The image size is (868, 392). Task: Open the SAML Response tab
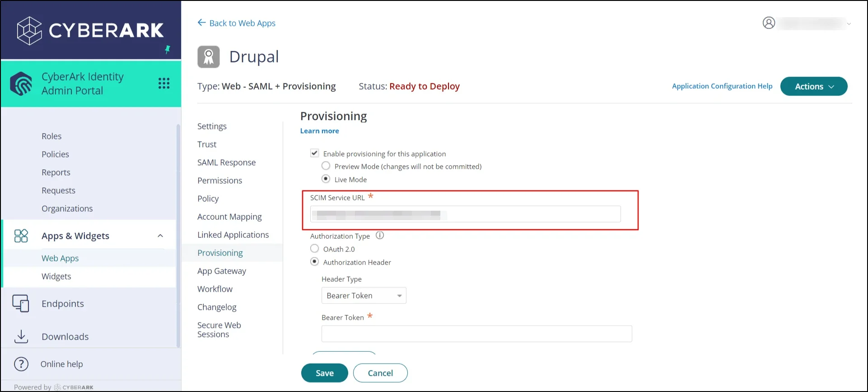pos(226,162)
